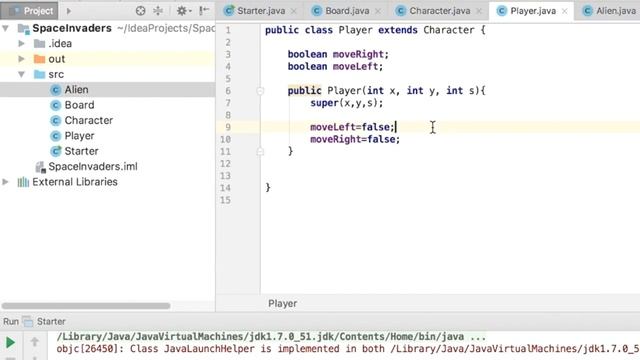This screenshot has width=640, height=360.
Task: Switch to the Alien.java tab
Action: [616, 11]
